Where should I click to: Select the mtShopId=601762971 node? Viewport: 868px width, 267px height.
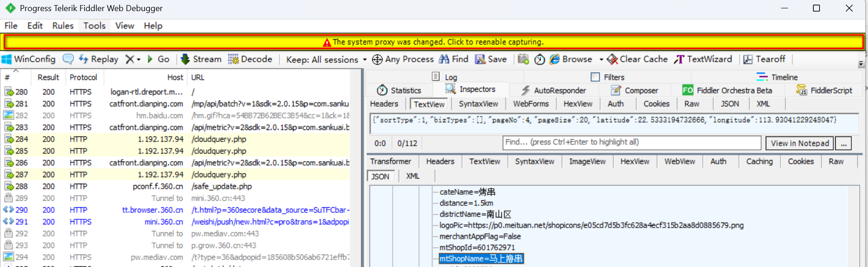point(477,248)
